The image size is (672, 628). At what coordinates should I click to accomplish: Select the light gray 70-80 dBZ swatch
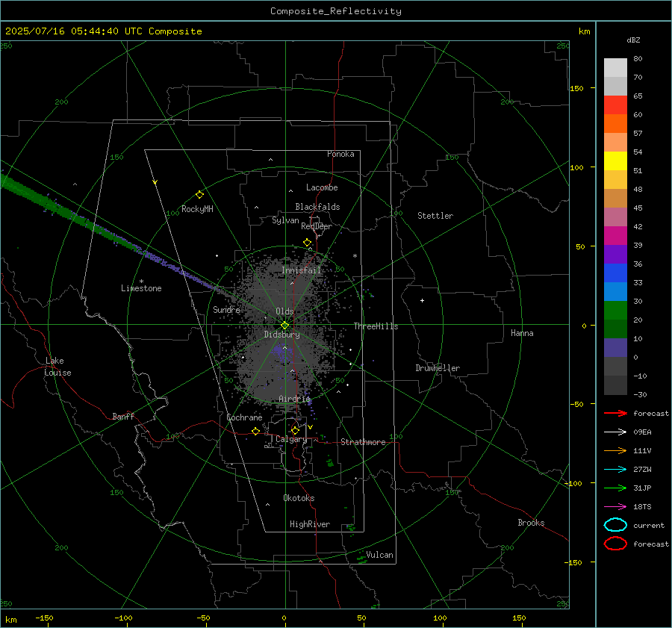point(615,68)
